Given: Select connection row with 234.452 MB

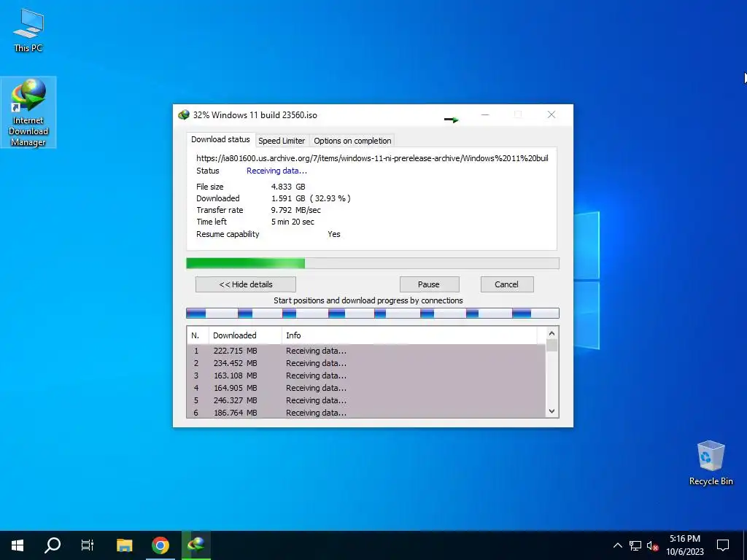Looking at the screenshot, I should (366, 363).
